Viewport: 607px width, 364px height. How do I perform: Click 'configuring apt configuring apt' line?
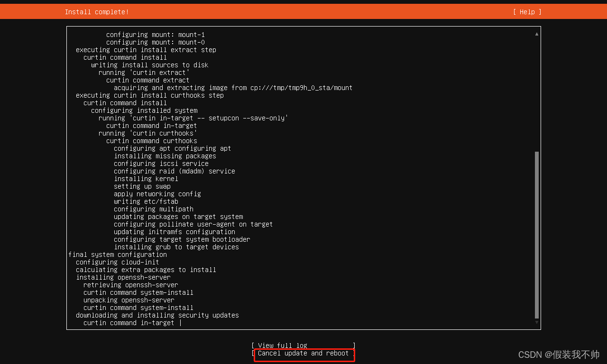(173, 148)
